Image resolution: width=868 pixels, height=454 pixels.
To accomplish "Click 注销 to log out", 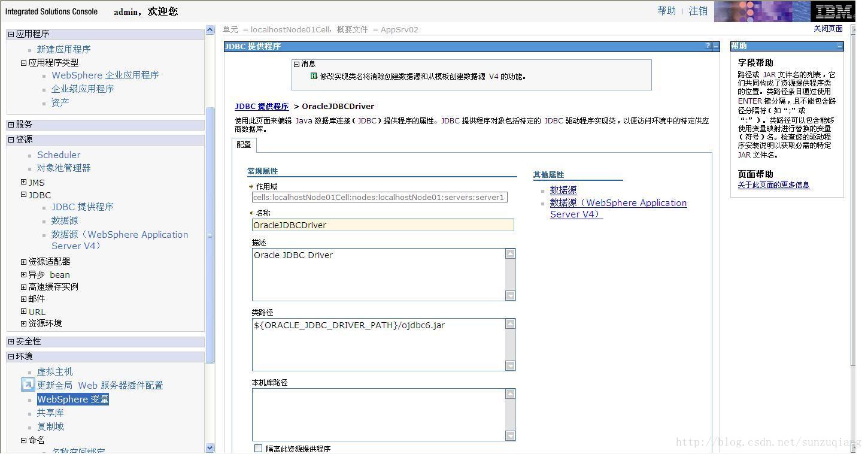I will click(x=698, y=11).
